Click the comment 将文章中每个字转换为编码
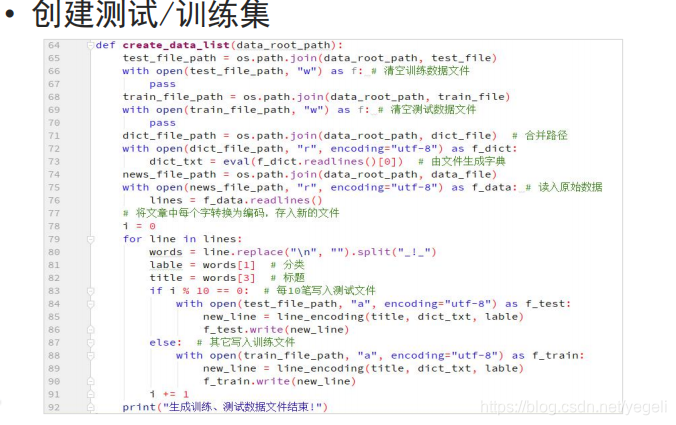Viewport: 676px width, 425px height. (x=200, y=213)
